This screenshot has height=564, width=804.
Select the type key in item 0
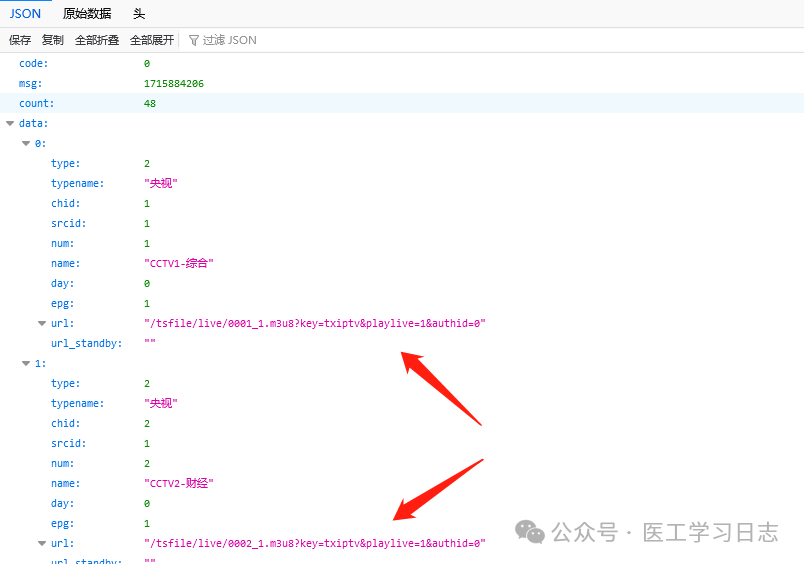point(66,164)
